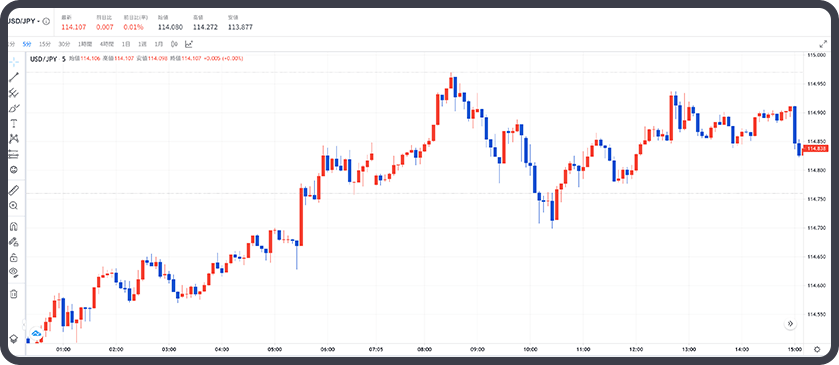839x365 pixels.
Task: Switch to the 1週 timeframe
Action: 142,44
